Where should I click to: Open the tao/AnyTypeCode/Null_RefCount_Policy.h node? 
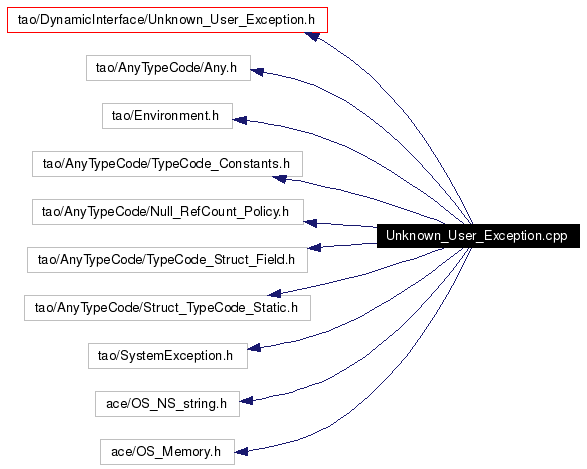point(168,212)
